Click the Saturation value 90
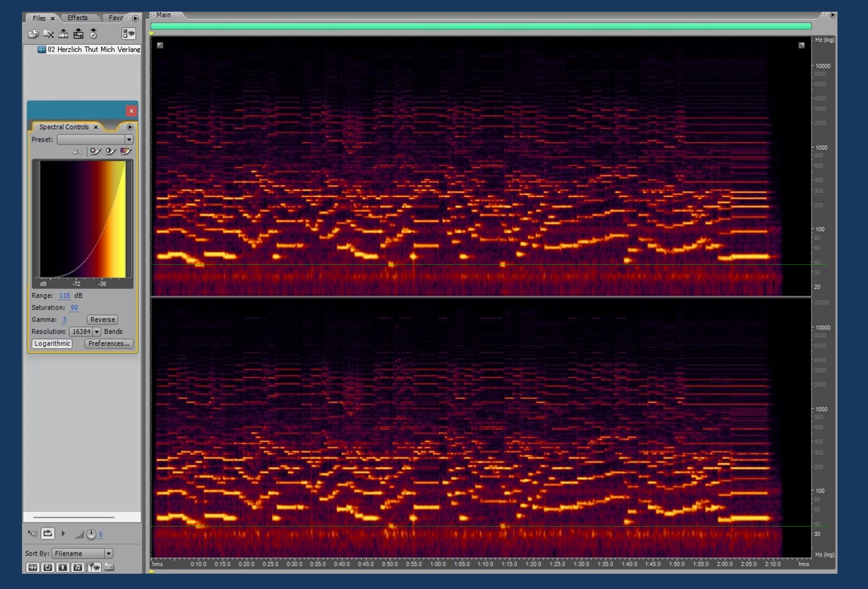Image resolution: width=868 pixels, height=589 pixels. tap(74, 308)
